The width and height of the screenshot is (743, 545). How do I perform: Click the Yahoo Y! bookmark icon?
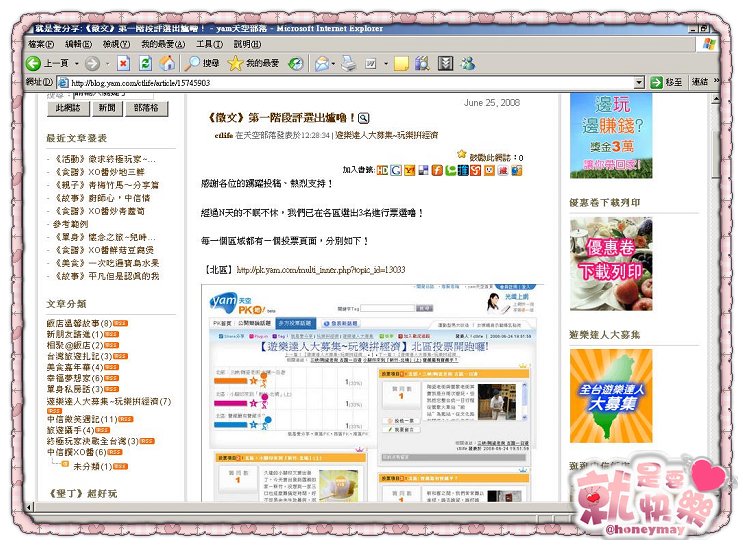click(409, 170)
